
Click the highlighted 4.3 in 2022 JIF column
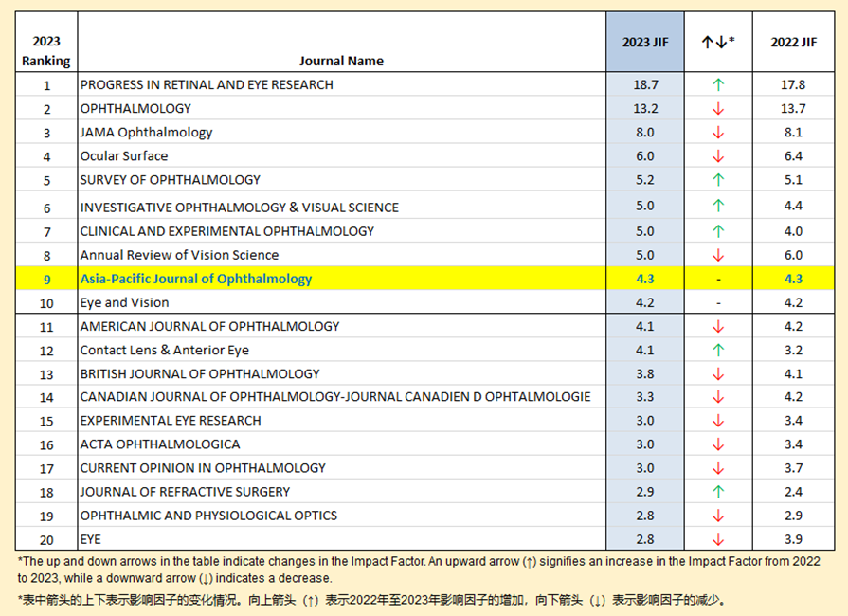pos(793,279)
